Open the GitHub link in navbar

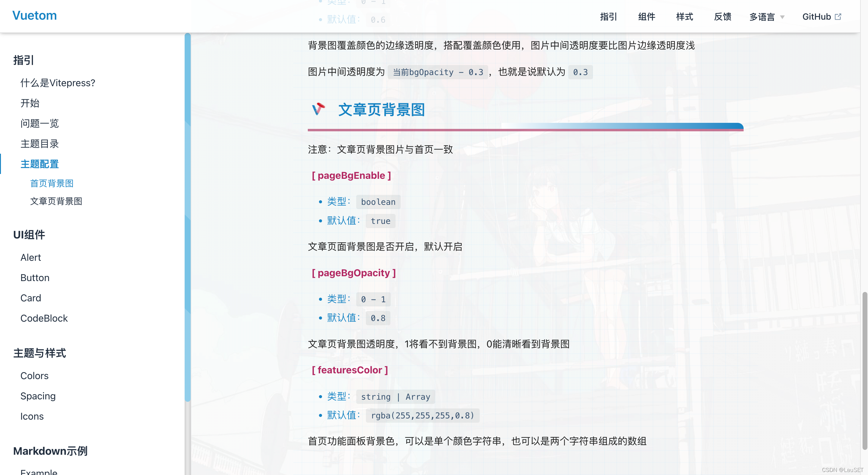pyautogui.click(x=821, y=17)
